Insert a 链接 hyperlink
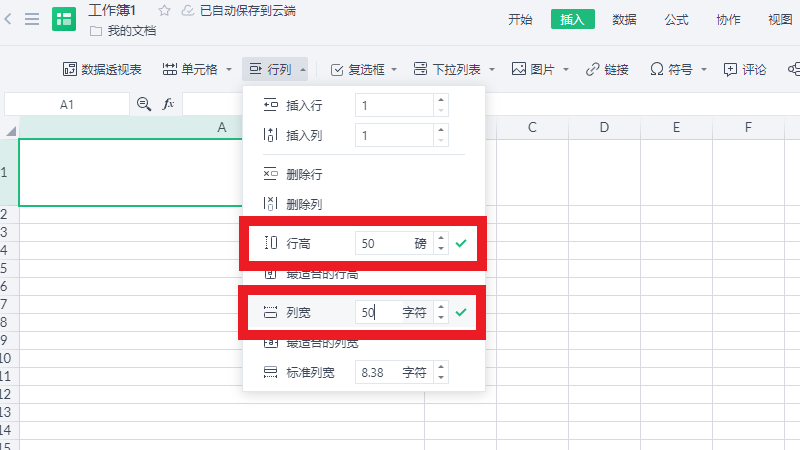 point(607,69)
